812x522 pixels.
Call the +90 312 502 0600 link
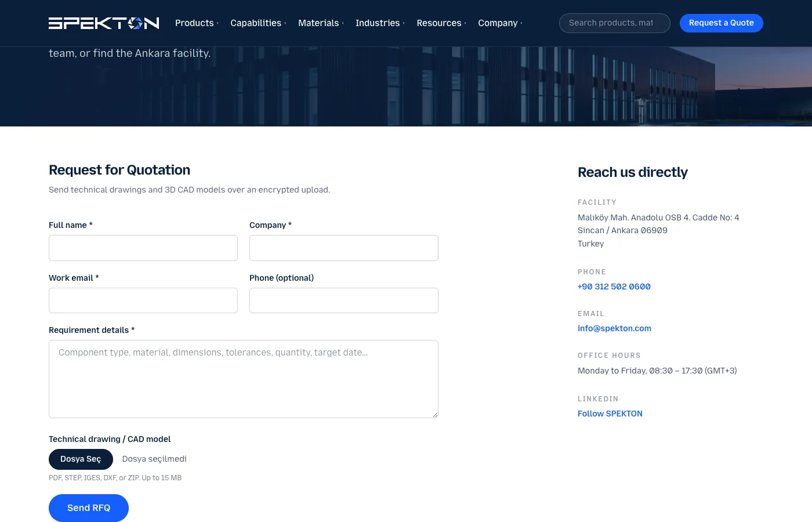[614, 287]
